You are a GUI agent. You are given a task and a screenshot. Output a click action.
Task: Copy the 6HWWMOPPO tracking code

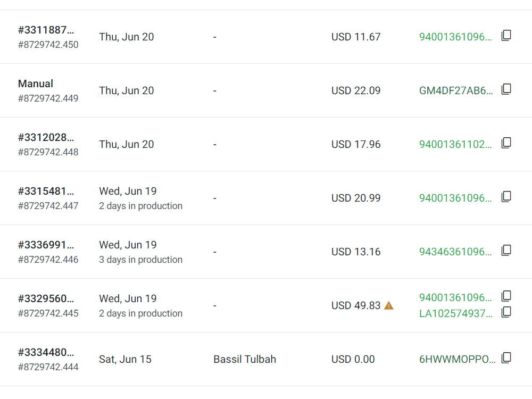[506, 358]
